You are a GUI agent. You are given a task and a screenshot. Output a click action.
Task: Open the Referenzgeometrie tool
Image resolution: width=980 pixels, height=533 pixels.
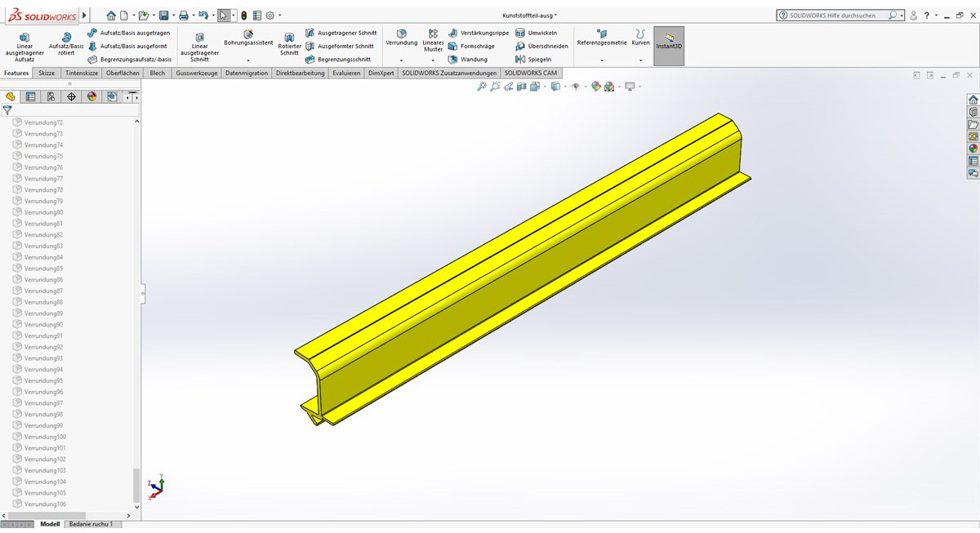point(602,38)
